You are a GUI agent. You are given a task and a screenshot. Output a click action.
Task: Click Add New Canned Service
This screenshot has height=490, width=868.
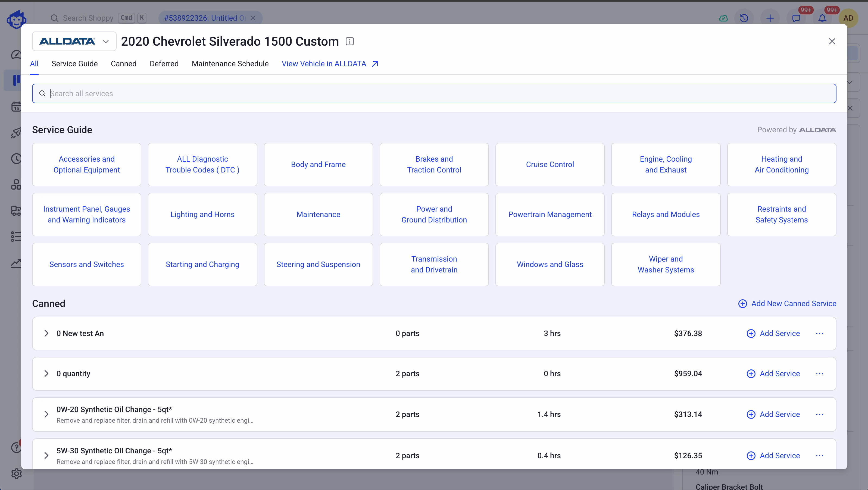pos(787,303)
